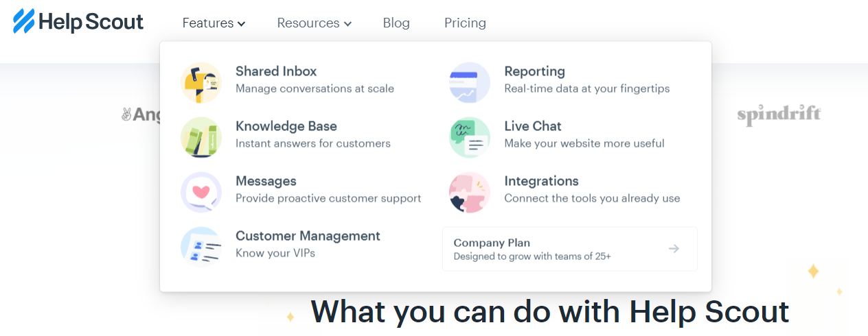Open the Company Plan card
This screenshot has width=868, height=336.
pos(570,249)
